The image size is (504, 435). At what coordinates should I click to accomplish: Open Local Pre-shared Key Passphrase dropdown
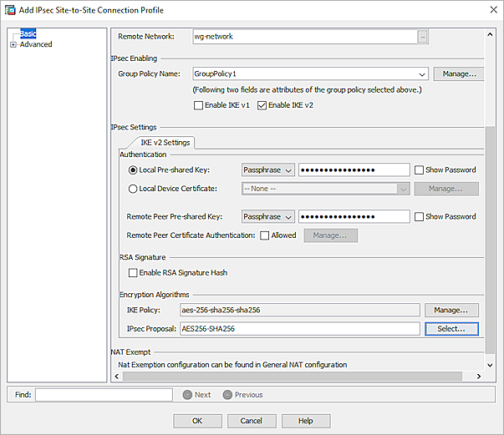[268, 170]
